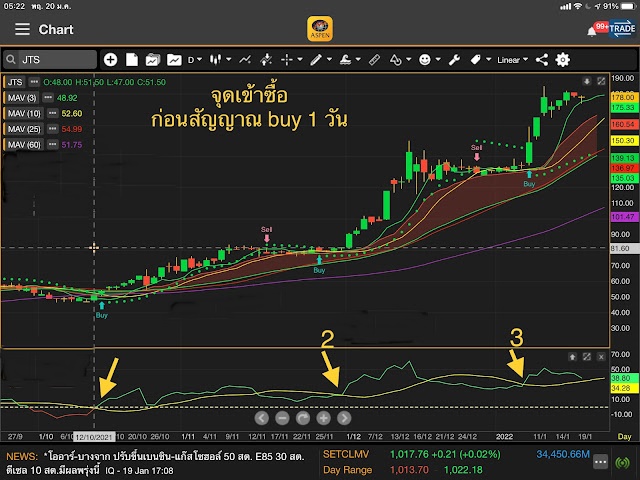Open the price tag label tool
640x480 pixels.
pos(476,60)
